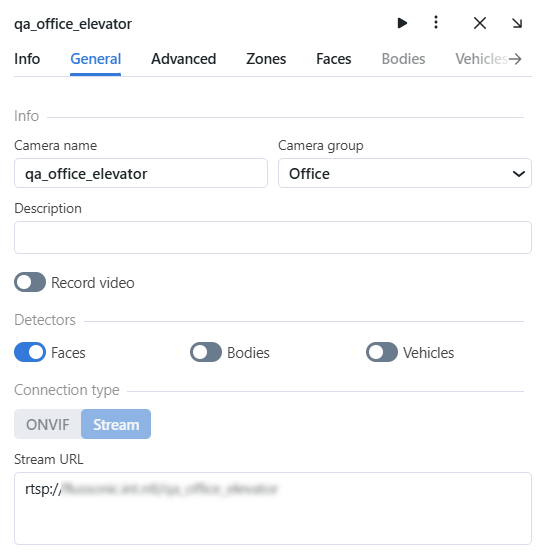Toggle the Record video switch

tap(30, 282)
